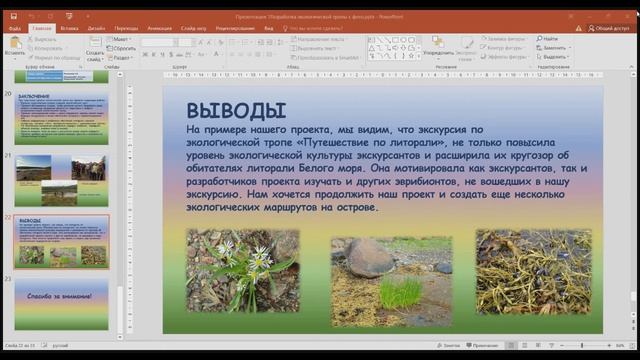Toggle text shadow (S) formatting
Screen dimensions: 640x360
[171, 54]
